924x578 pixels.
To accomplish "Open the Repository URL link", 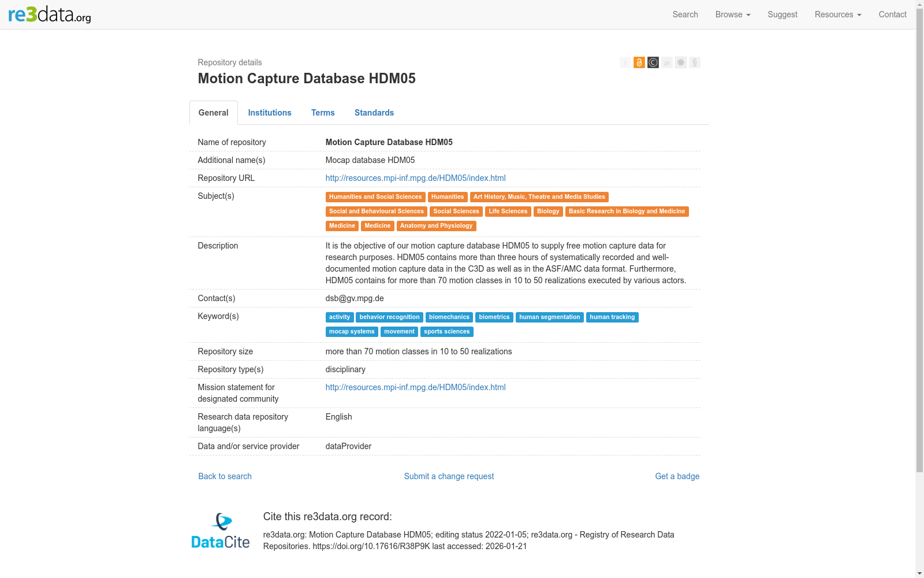I will tap(416, 178).
